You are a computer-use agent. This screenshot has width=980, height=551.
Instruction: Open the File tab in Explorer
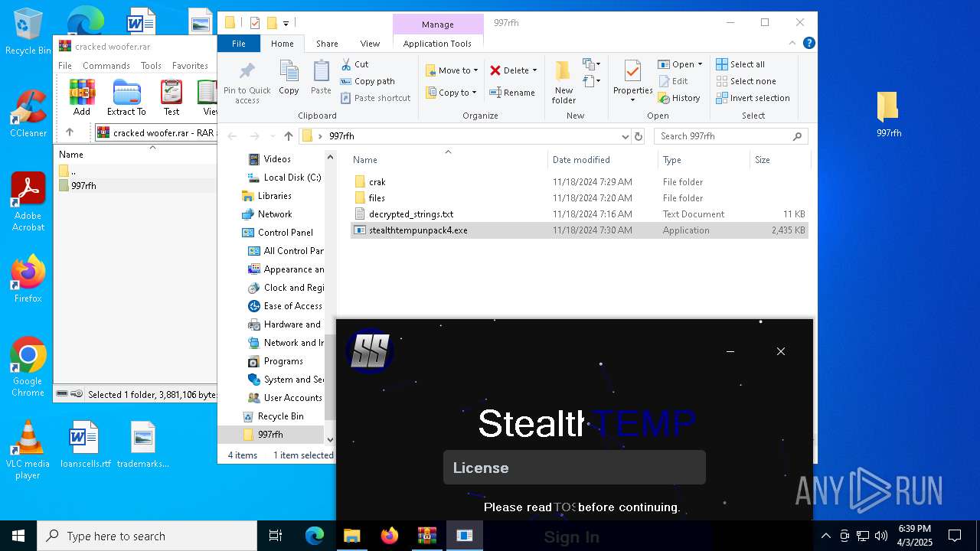pyautogui.click(x=239, y=44)
